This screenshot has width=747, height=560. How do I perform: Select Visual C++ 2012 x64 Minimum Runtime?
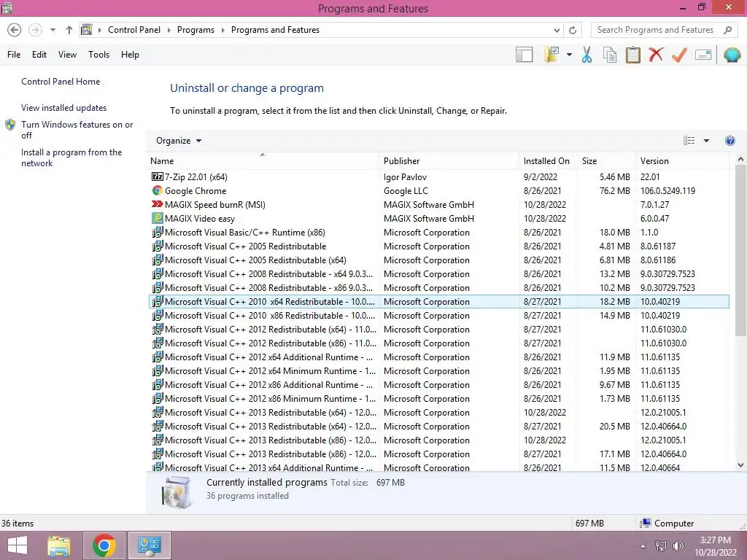(438, 371)
